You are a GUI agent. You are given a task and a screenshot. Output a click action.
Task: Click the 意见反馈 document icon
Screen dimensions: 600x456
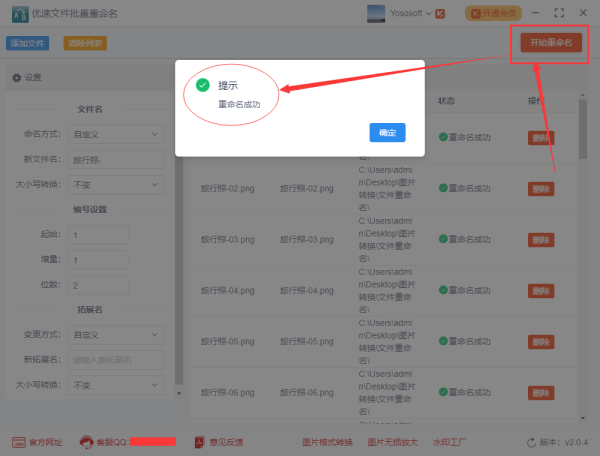200,442
